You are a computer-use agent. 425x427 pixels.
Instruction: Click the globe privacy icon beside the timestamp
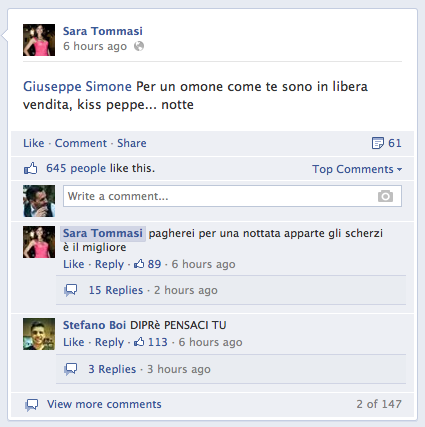click(x=139, y=46)
